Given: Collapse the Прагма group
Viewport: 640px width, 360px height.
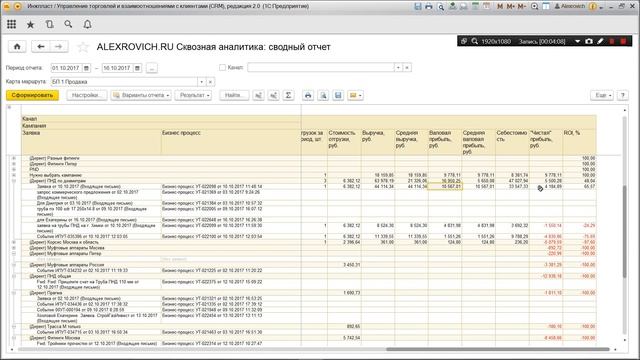Looking at the screenshot, I should [x=13, y=293].
